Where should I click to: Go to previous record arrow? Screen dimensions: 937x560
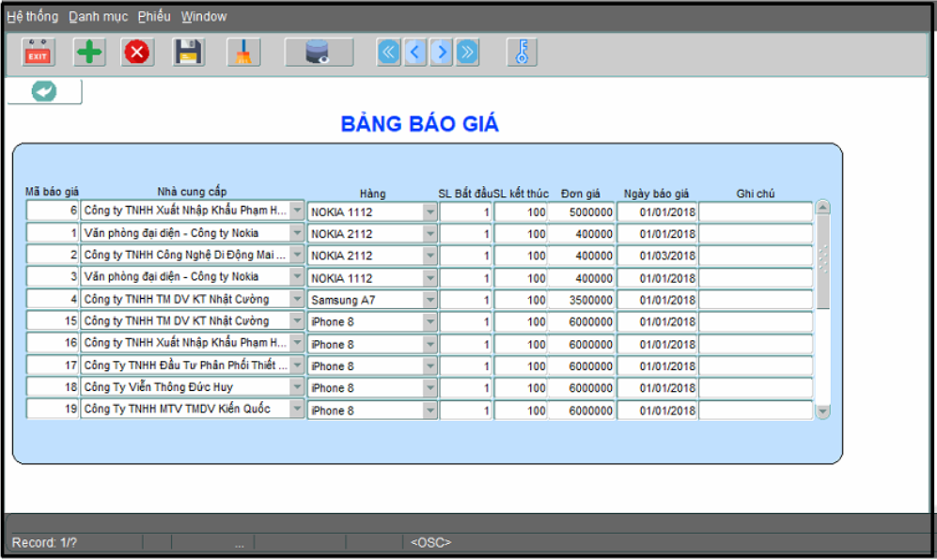[415, 53]
